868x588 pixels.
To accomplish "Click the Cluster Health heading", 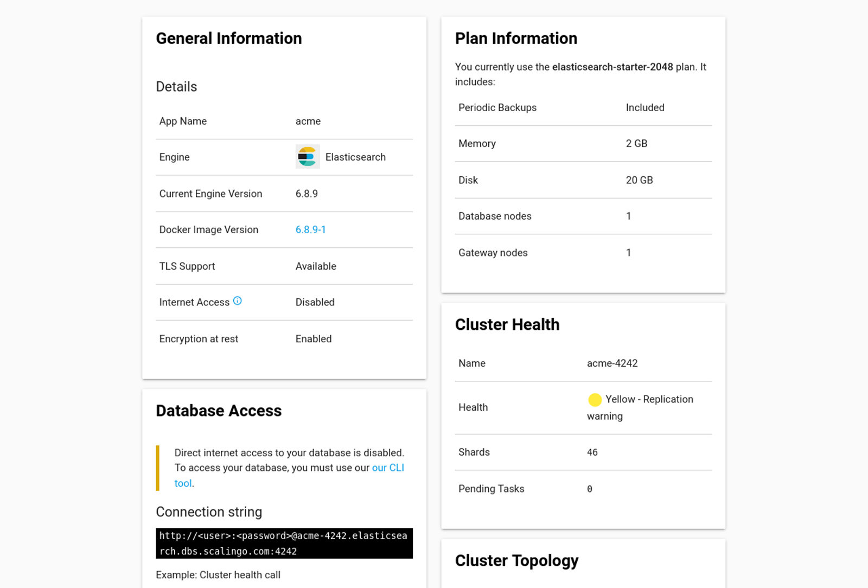I will pos(507,324).
